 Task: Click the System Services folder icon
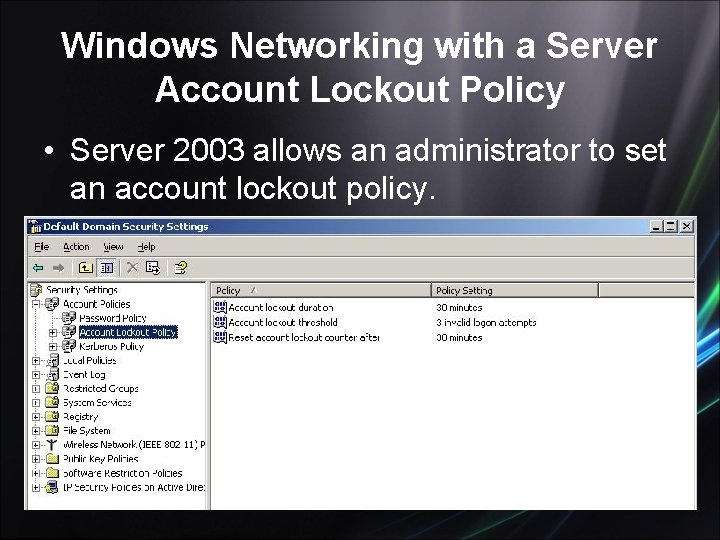point(52,402)
